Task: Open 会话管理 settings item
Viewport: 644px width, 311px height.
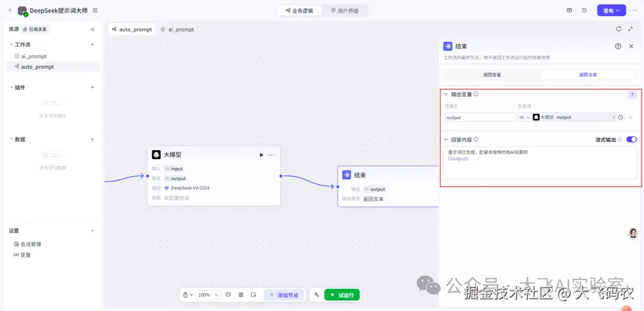Action: 27,244
